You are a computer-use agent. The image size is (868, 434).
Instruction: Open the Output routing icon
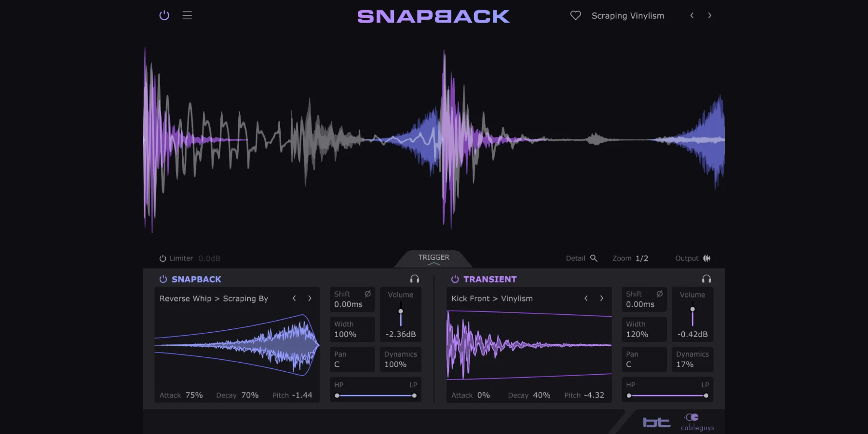pyautogui.click(x=707, y=258)
